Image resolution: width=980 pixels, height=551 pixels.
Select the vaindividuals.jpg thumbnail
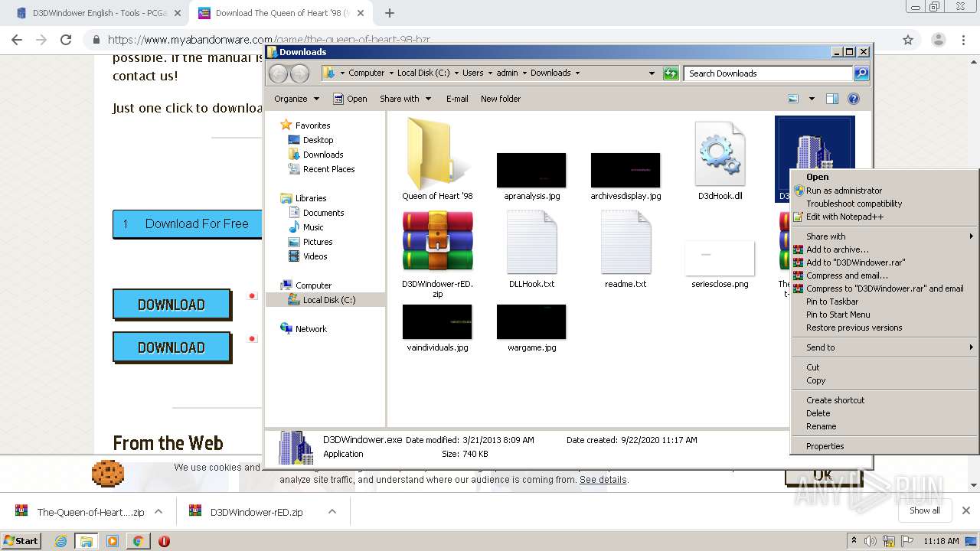click(437, 322)
